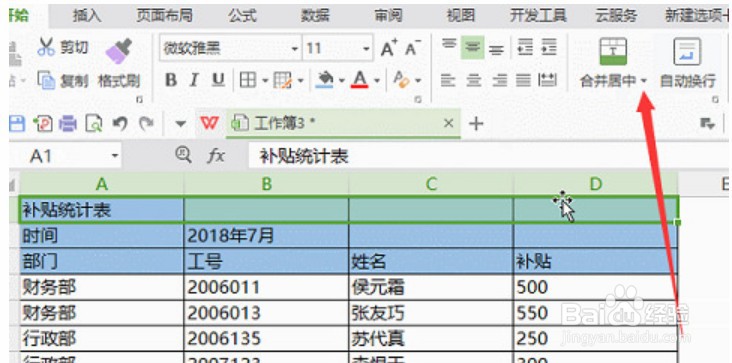Click the insert function fx icon
732x363 pixels.
(x=216, y=156)
